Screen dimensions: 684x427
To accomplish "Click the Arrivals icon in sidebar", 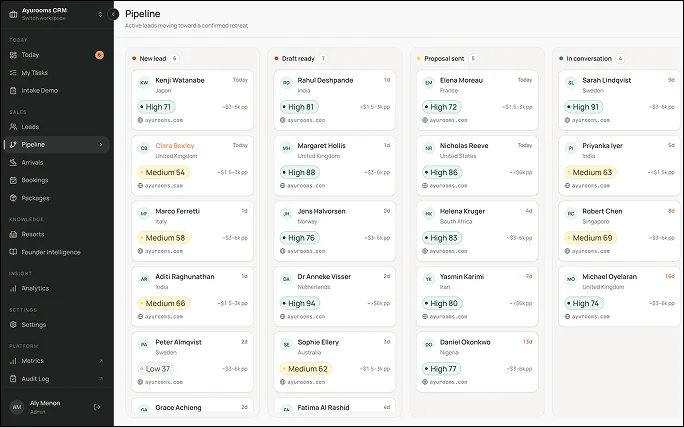I will pos(13,163).
